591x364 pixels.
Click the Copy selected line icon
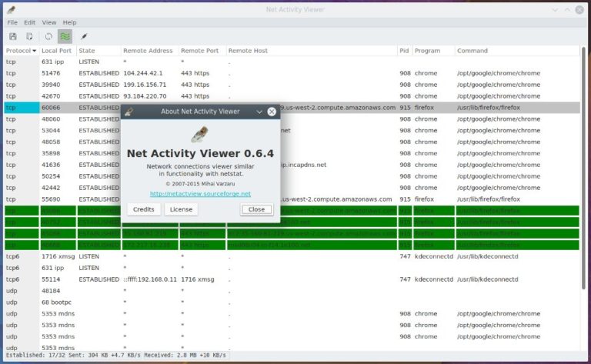(x=30, y=36)
